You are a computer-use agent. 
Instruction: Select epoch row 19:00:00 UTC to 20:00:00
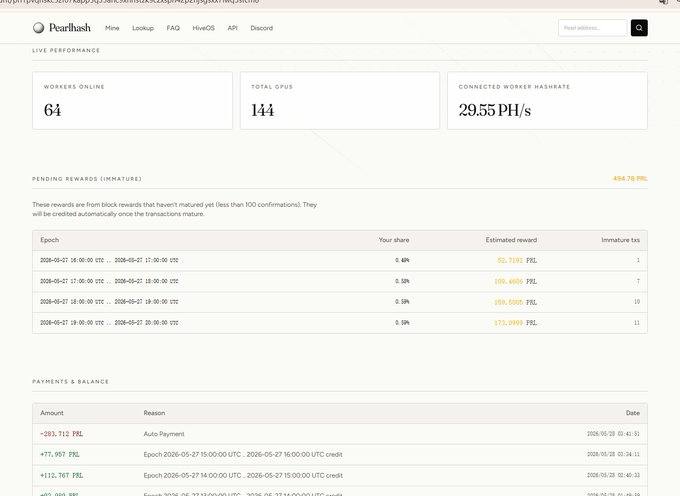coord(340,323)
